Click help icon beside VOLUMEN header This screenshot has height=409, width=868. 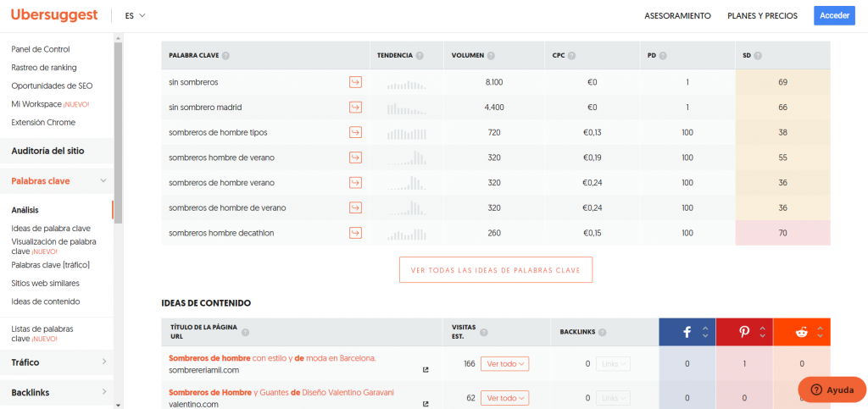pos(492,56)
